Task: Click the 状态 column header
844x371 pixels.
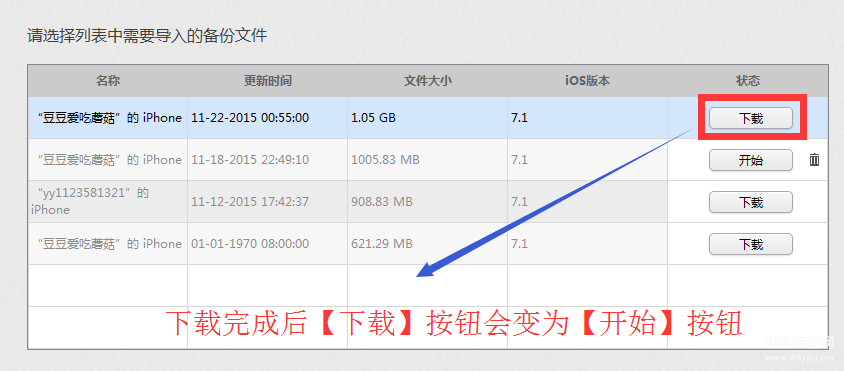Action: point(748,81)
